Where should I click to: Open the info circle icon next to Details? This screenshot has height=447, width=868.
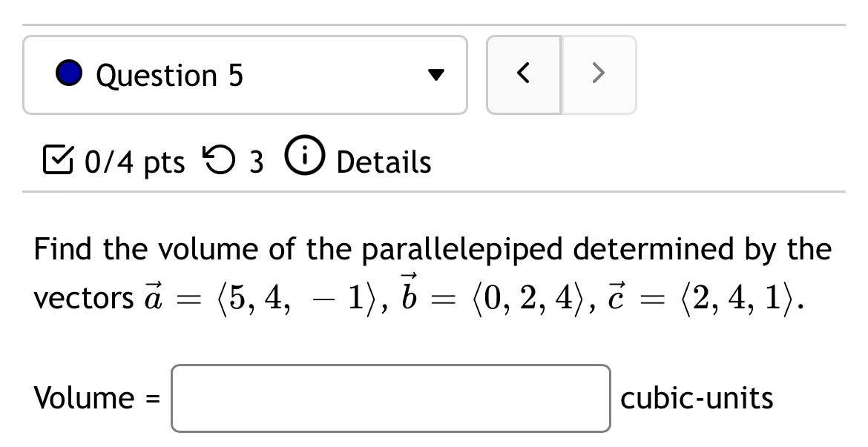point(305,158)
